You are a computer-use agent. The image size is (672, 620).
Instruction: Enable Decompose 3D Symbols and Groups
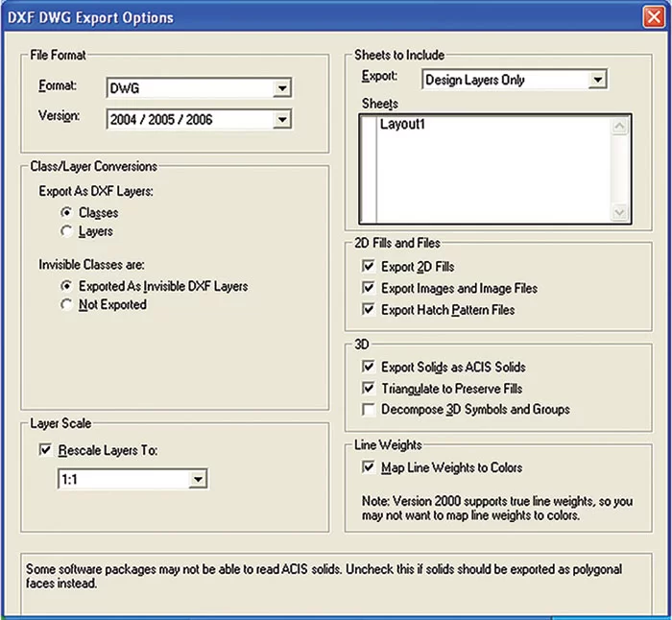[369, 410]
